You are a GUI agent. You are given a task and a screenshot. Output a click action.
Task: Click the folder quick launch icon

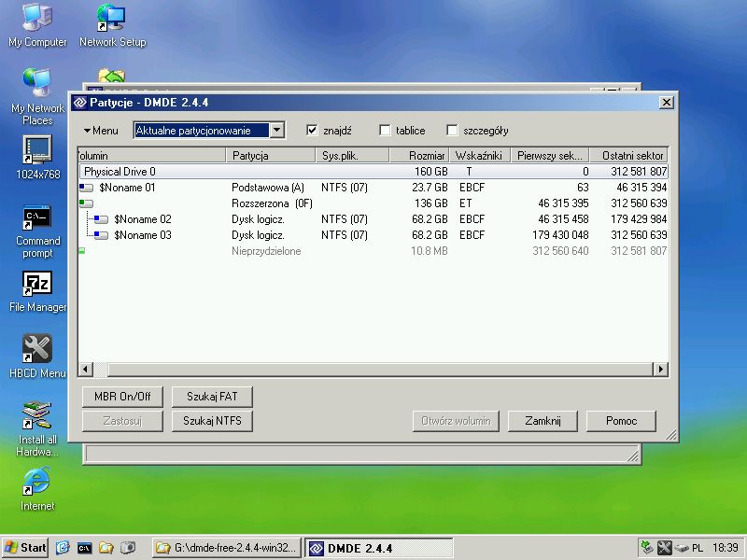(106, 548)
